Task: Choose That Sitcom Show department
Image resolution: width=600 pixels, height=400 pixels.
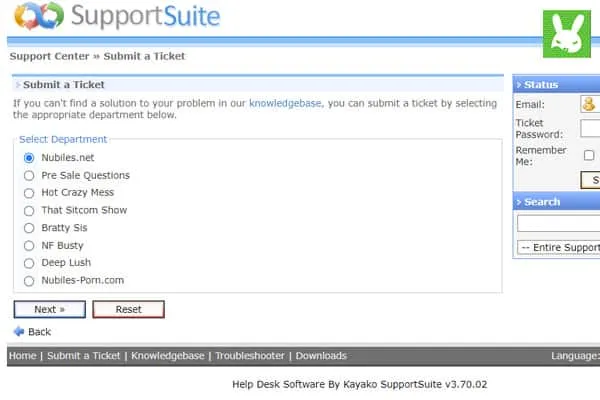Action: [x=29, y=211]
